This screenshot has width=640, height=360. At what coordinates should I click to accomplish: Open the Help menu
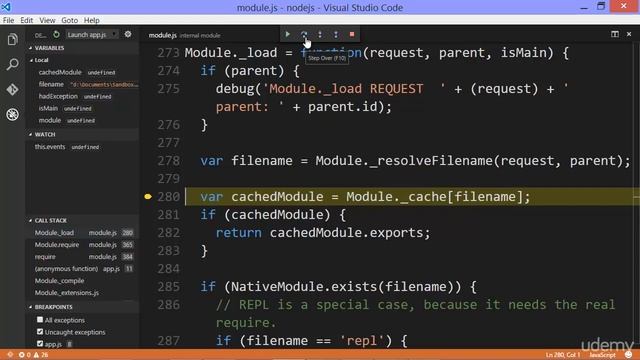(x=91, y=20)
